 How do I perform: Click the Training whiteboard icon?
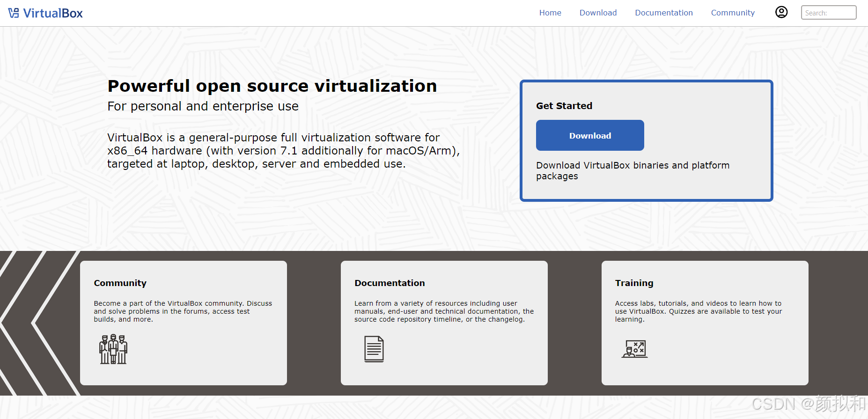click(x=635, y=349)
